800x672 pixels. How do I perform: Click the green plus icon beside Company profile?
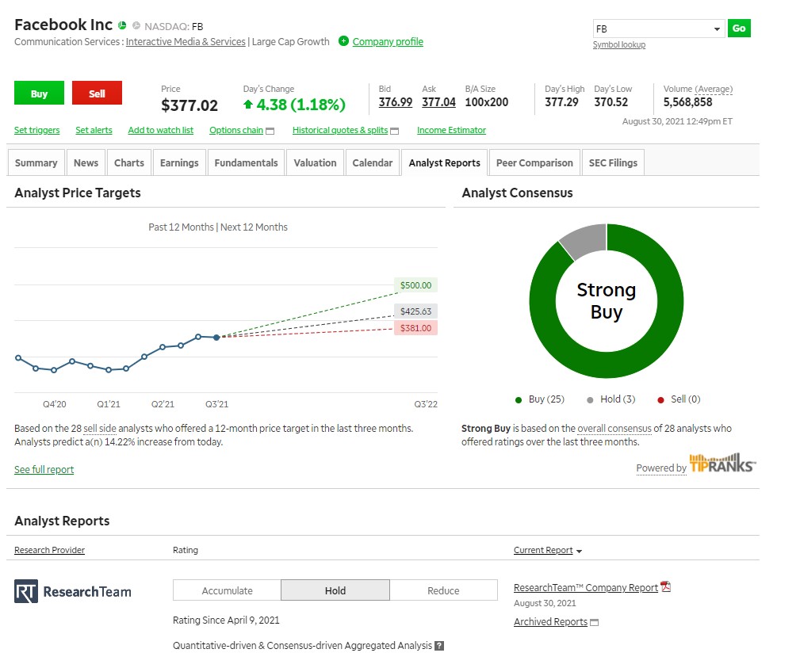click(x=343, y=41)
